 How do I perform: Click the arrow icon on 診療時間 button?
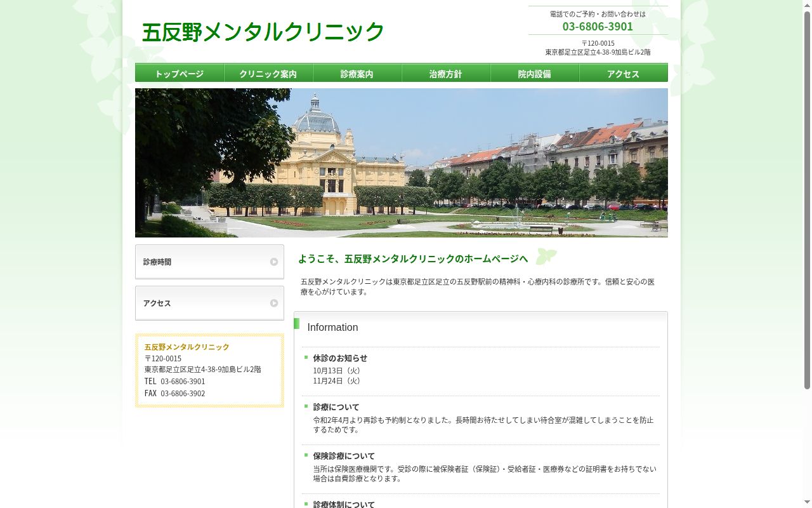[x=274, y=262]
